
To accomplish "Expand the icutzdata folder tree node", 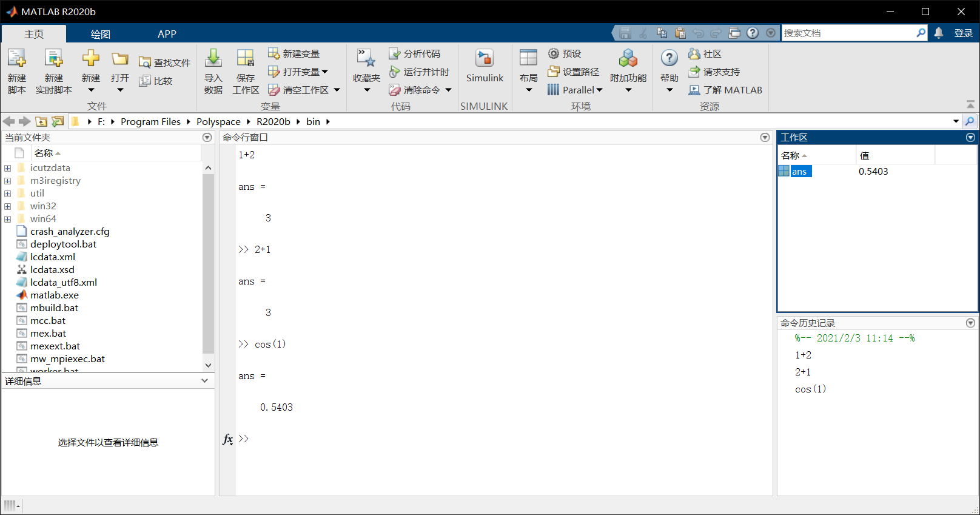I will coord(7,168).
